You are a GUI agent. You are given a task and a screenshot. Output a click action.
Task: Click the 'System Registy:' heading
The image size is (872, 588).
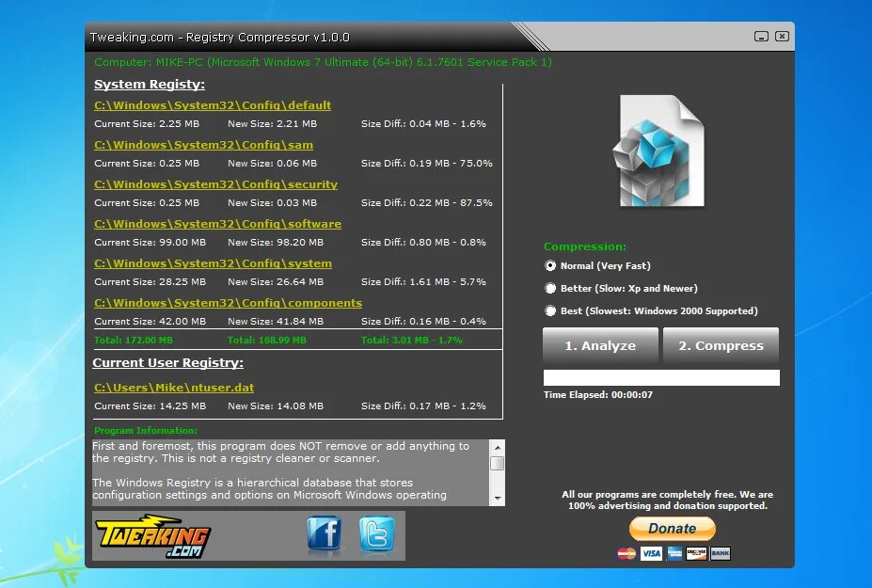point(149,84)
